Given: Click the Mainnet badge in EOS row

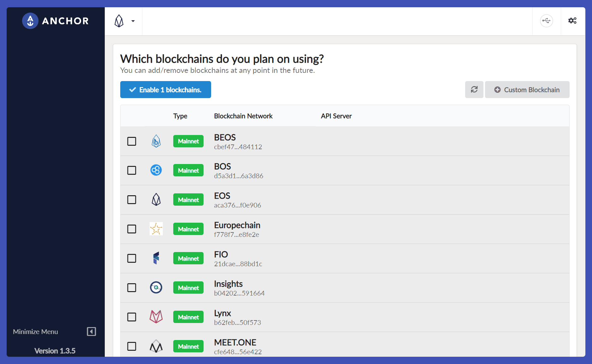Looking at the screenshot, I should [x=188, y=200].
